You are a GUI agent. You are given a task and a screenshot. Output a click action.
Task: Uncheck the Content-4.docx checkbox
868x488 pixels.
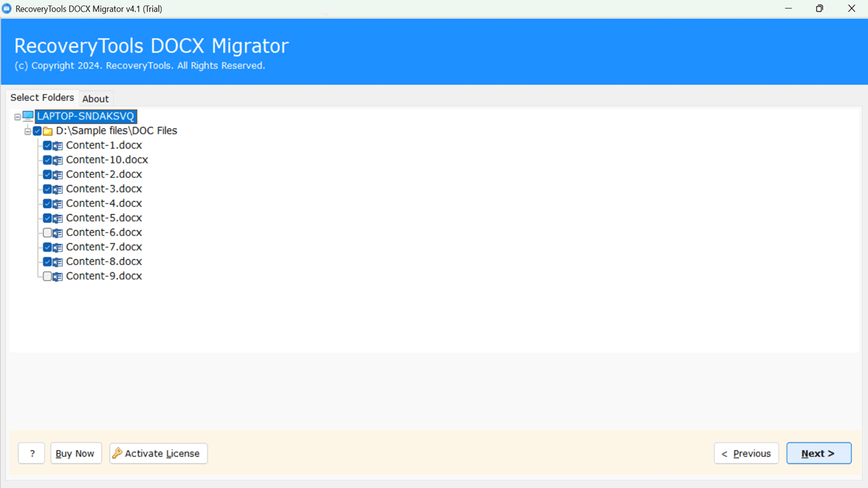47,204
